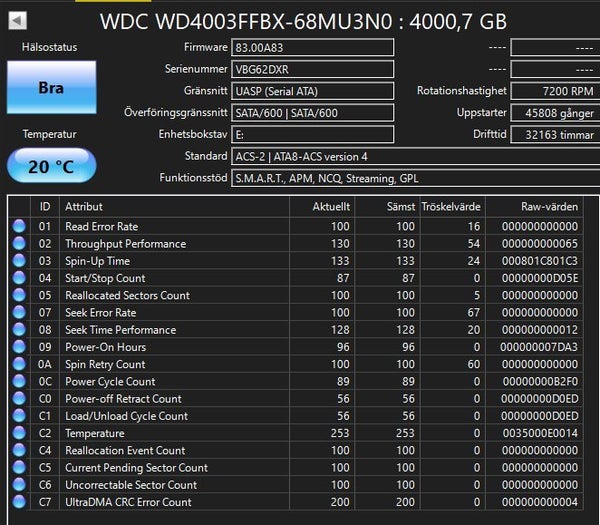Click the Gränsnitt field UASP (Serial ATA)
Screen dimensions: 600x525
pyautogui.click(x=313, y=91)
